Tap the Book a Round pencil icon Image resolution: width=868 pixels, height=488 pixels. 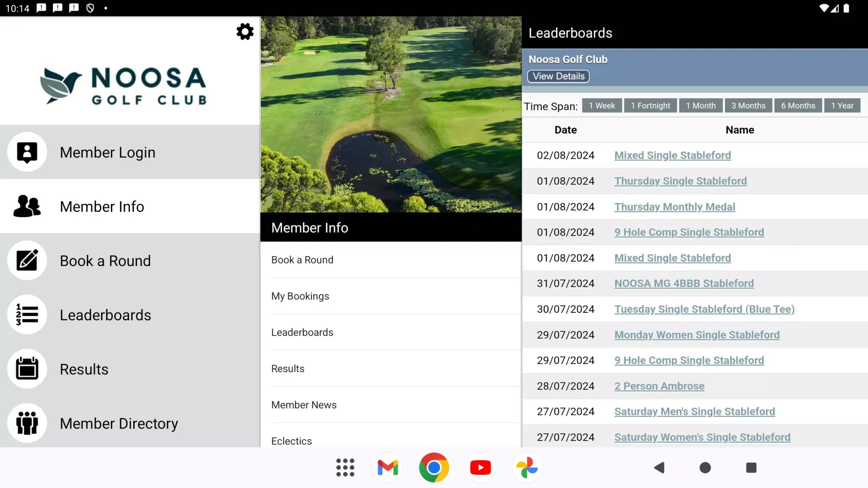[x=27, y=261]
